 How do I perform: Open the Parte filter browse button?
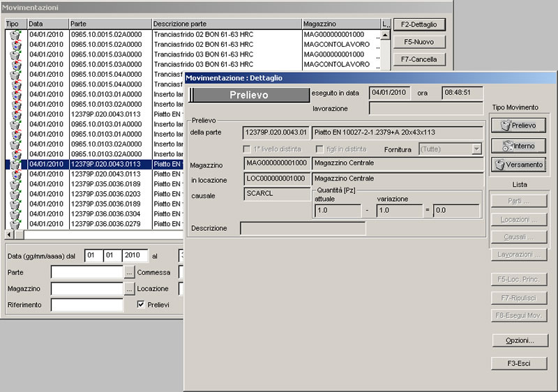click(x=129, y=272)
